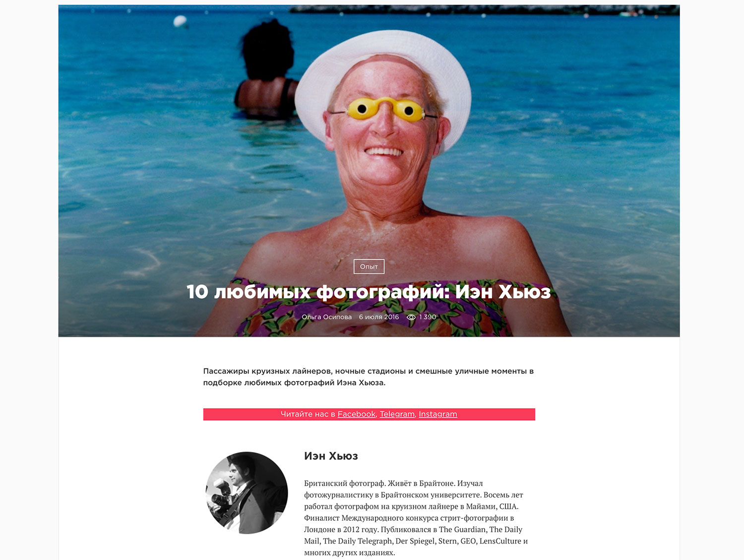
Task: Visit the Instagram link
Action: click(x=438, y=414)
